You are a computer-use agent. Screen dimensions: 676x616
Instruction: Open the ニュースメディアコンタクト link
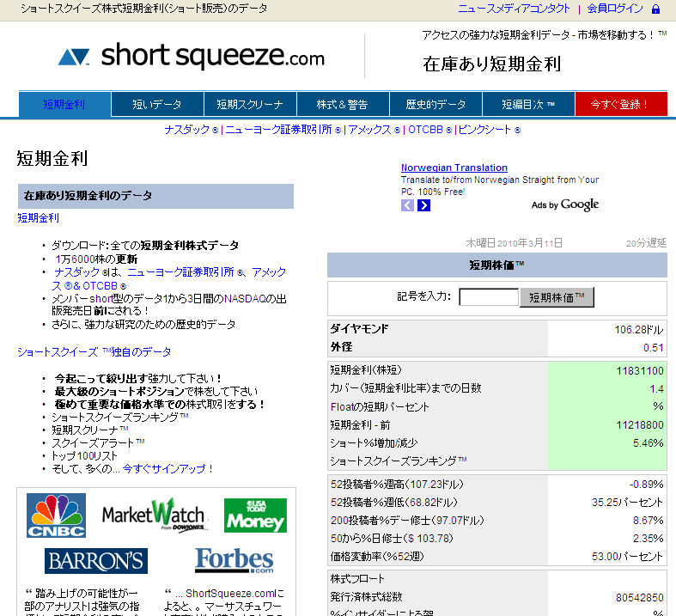coord(514,9)
